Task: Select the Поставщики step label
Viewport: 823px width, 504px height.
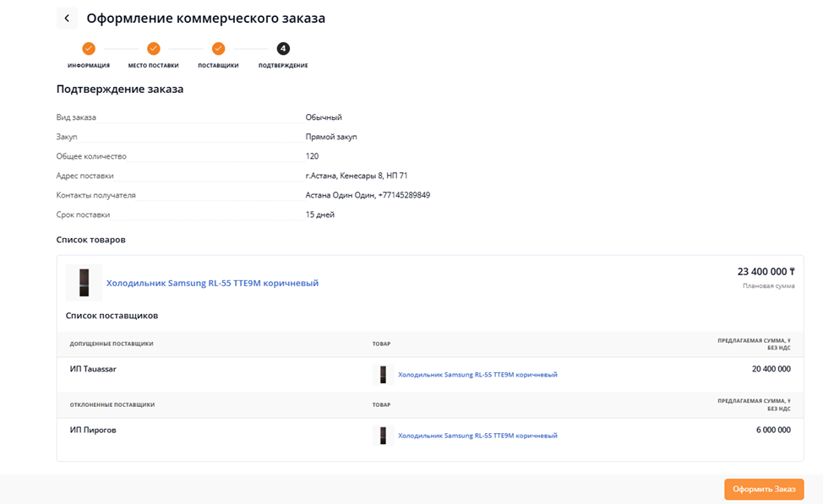Action: [x=218, y=66]
